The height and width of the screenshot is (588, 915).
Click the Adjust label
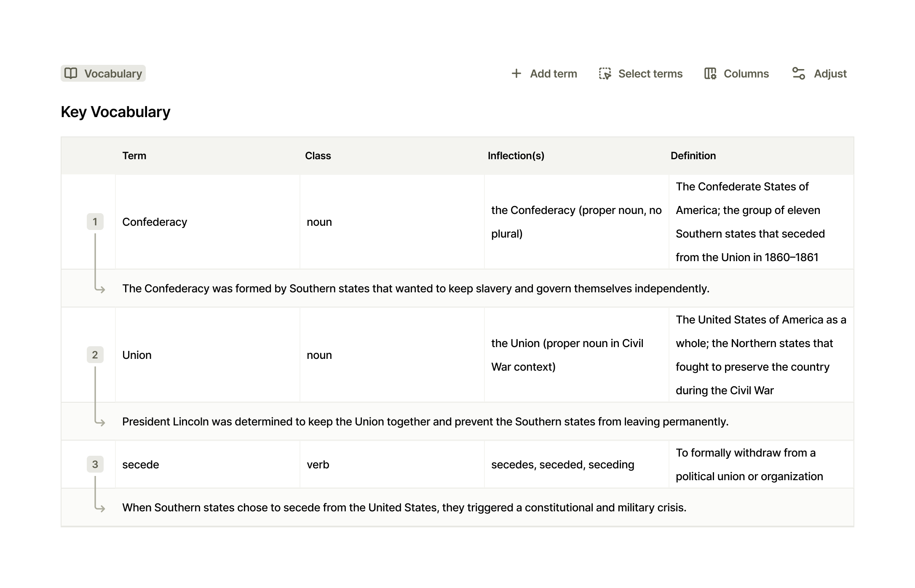click(x=830, y=73)
